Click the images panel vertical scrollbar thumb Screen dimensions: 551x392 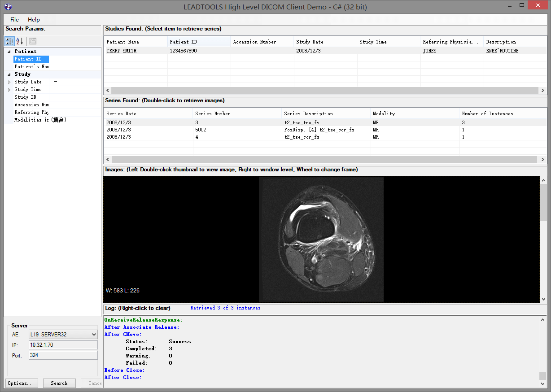pyautogui.click(x=543, y=202)
